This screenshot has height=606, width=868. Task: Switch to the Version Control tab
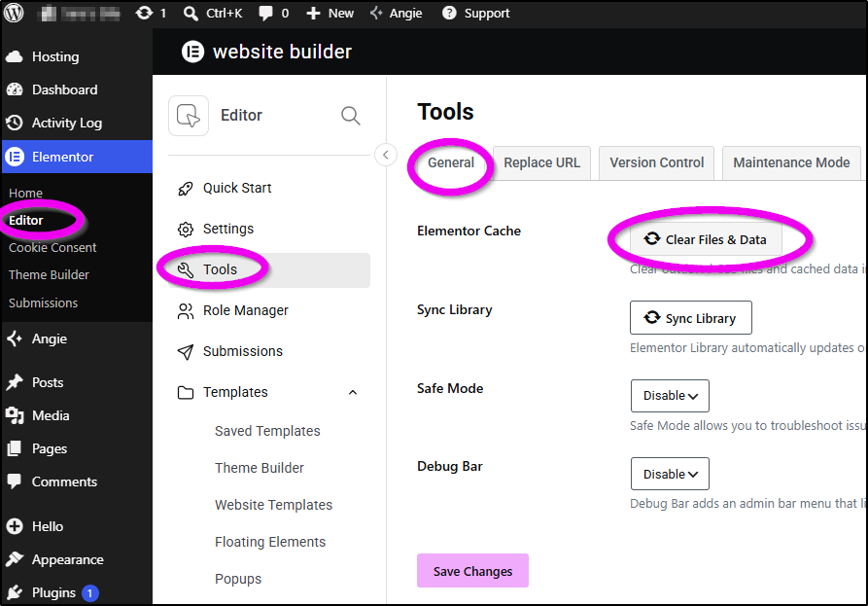point(656,162)
